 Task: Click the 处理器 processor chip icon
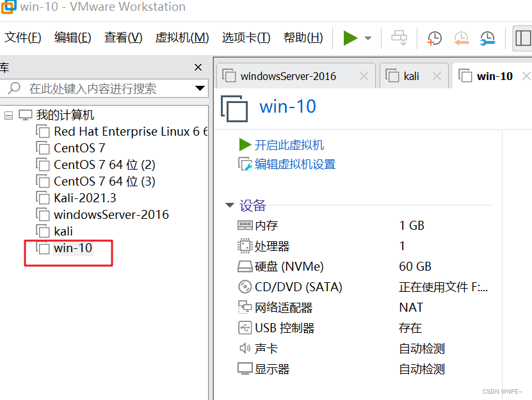pyautogui.click(x=245, y=246)
